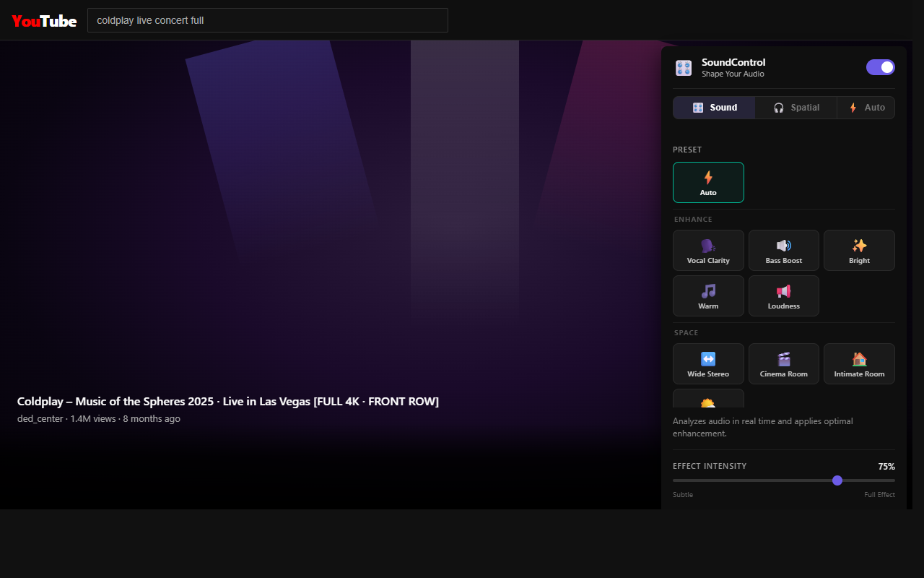Choose the Bright enhancement preset
This screenshot has height=578, width=924.
pyautogui.click(x=859, y=251)
